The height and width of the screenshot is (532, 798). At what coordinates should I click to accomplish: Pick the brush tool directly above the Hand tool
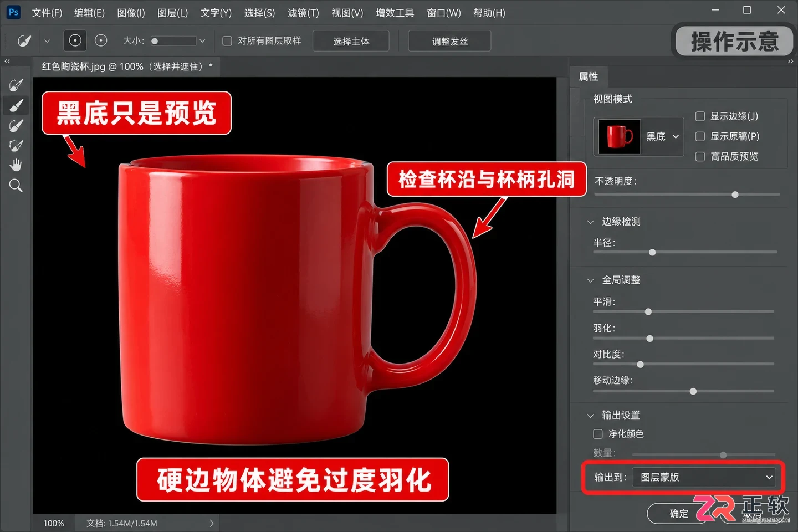[16, 146]
